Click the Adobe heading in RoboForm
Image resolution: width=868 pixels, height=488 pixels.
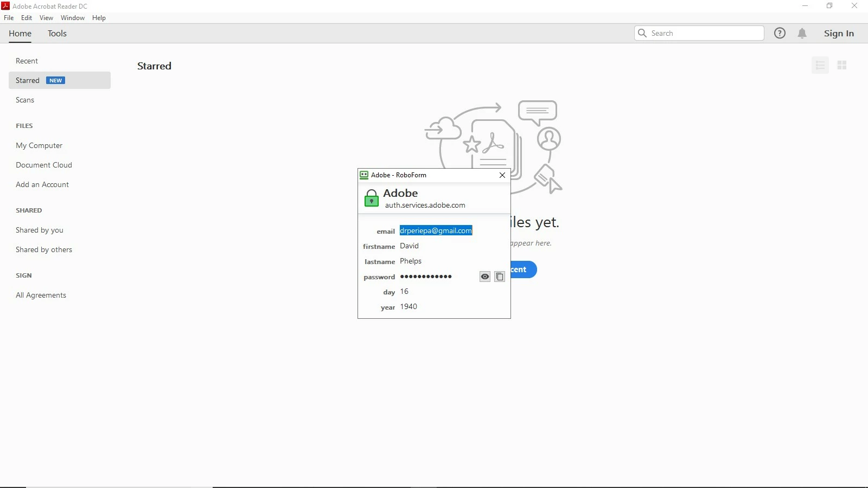click(400, 193)
